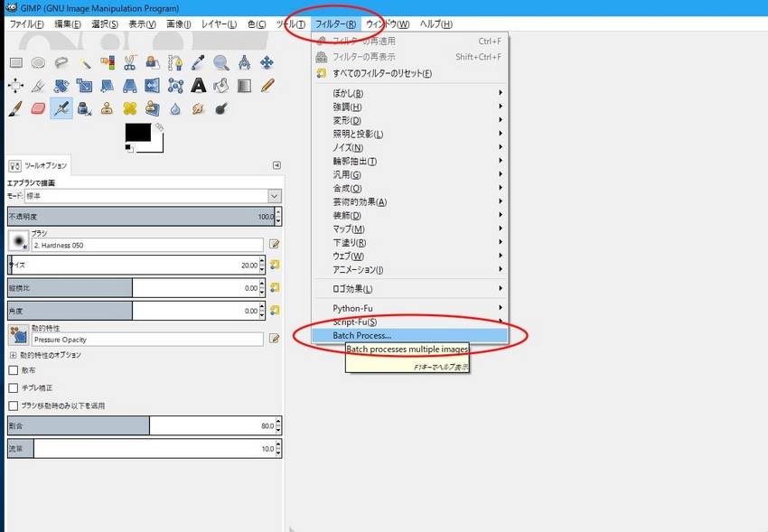Select the Rotate tool
768x532 pixels.
pos(61,86)
